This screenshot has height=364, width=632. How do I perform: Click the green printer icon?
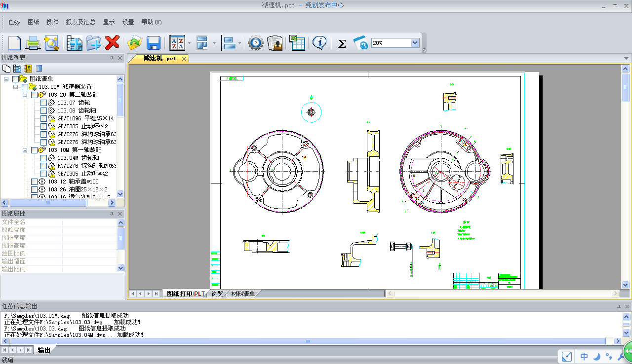click(33, 43)
